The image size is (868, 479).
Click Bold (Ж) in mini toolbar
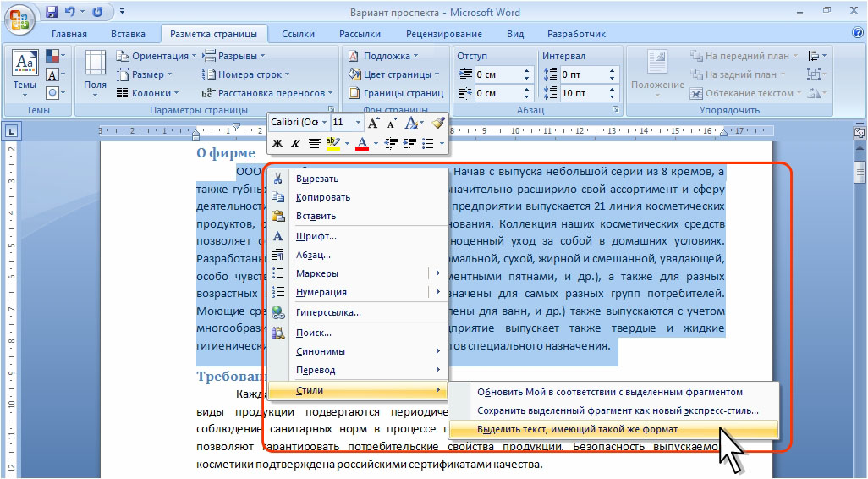coord(277,144)
